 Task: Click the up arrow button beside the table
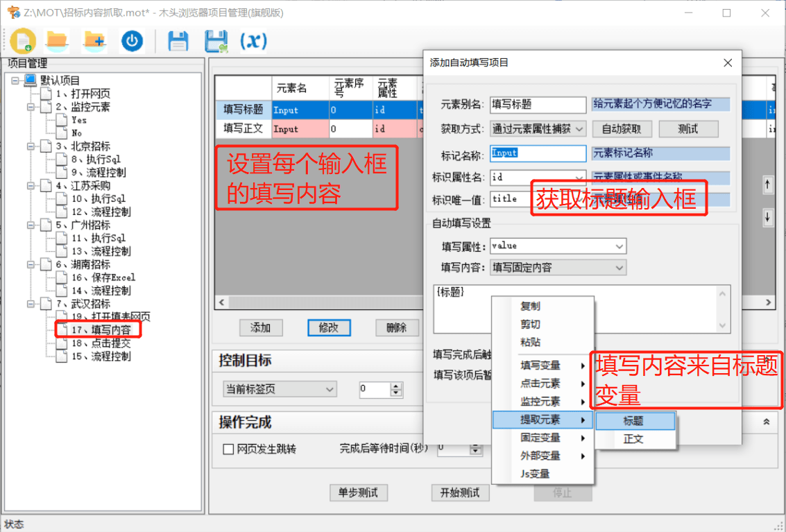(767, 185)
